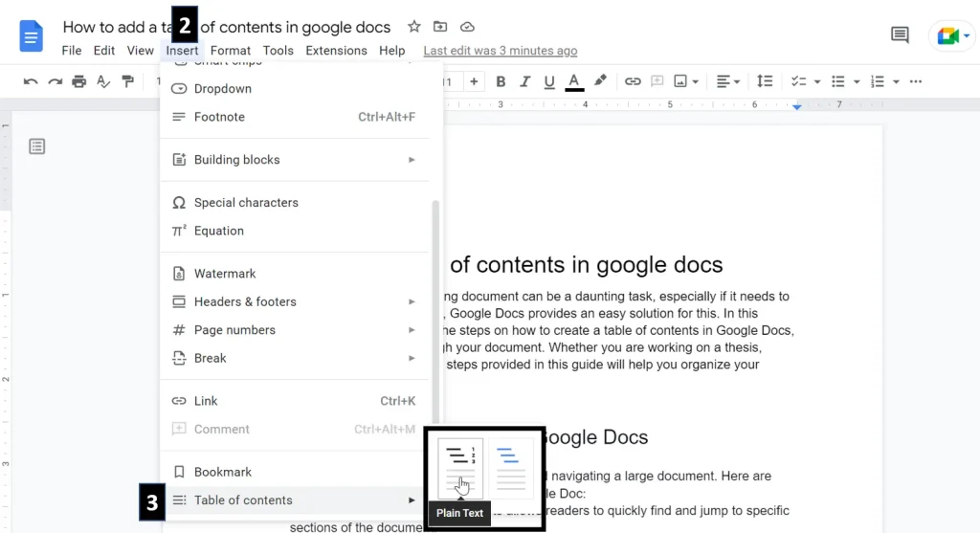Screen dimensions: 980x533
Task: Open line and paragraph spacing
Action: pyautogui.click(x=765, y=81)
